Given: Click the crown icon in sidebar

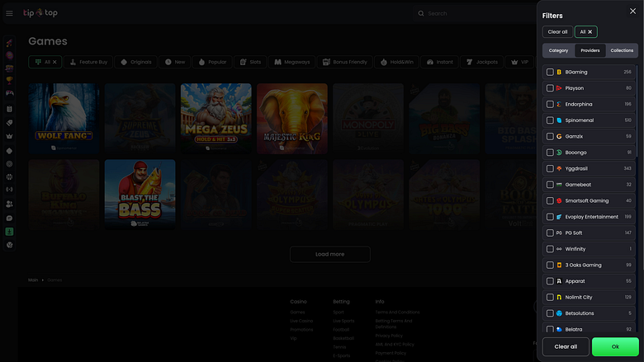Looking at the screenshot, I should coord(9,136).
